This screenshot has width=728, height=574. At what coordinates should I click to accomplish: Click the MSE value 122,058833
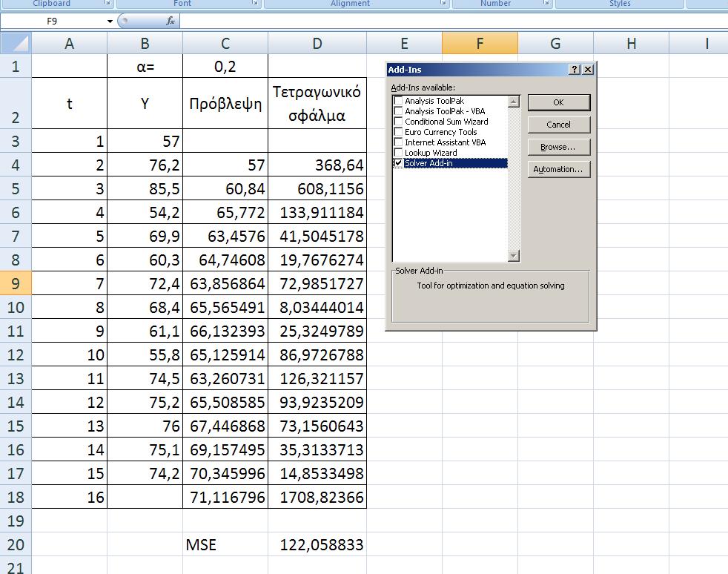click(x=317, y=544)
